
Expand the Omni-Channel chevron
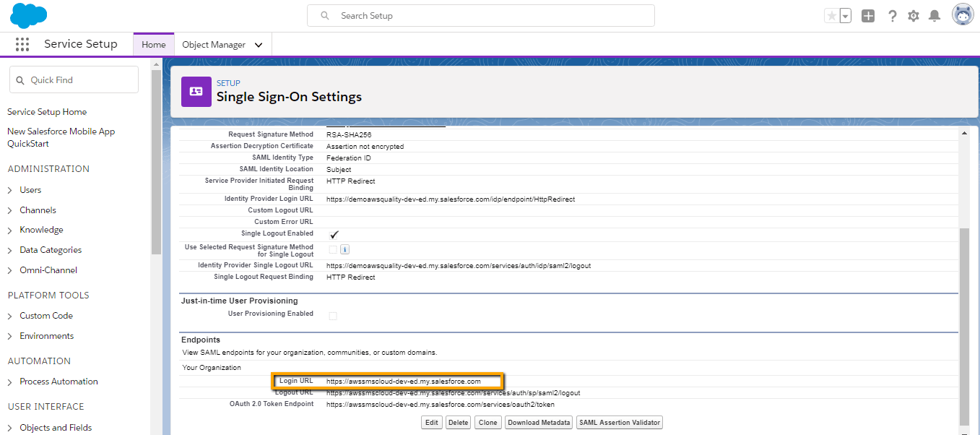pos(10,271)
